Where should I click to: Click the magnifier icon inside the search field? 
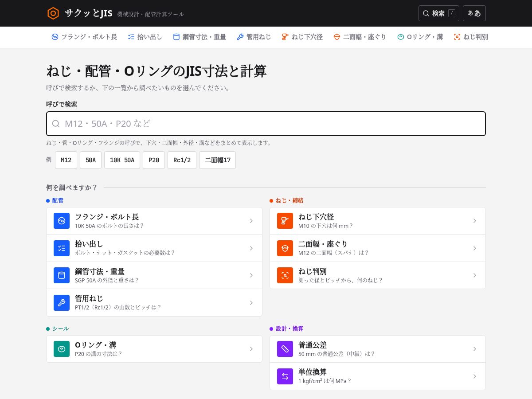pyautogui.click(x=56, y=124)
